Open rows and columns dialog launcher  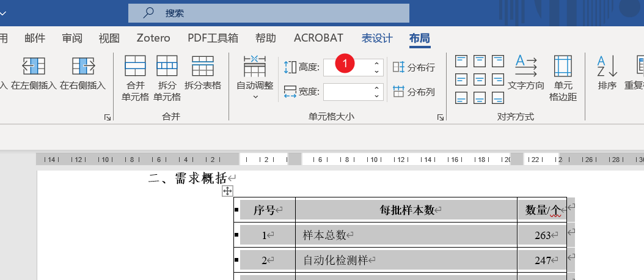tap(108, 117)
